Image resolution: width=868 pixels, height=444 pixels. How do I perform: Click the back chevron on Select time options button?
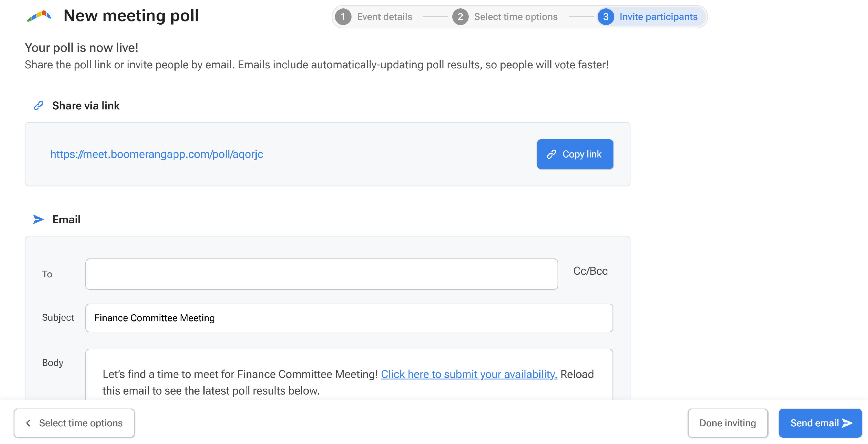(x=28, y=423)
